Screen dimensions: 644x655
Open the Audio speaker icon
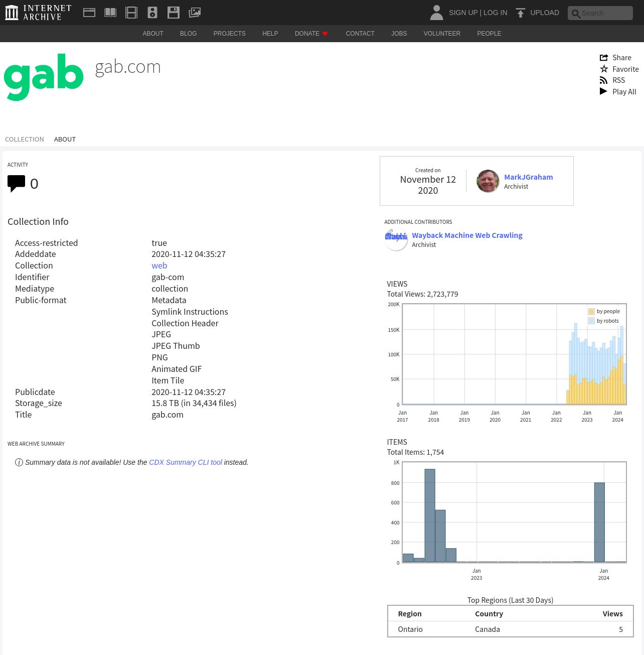(x=152, y=13)
